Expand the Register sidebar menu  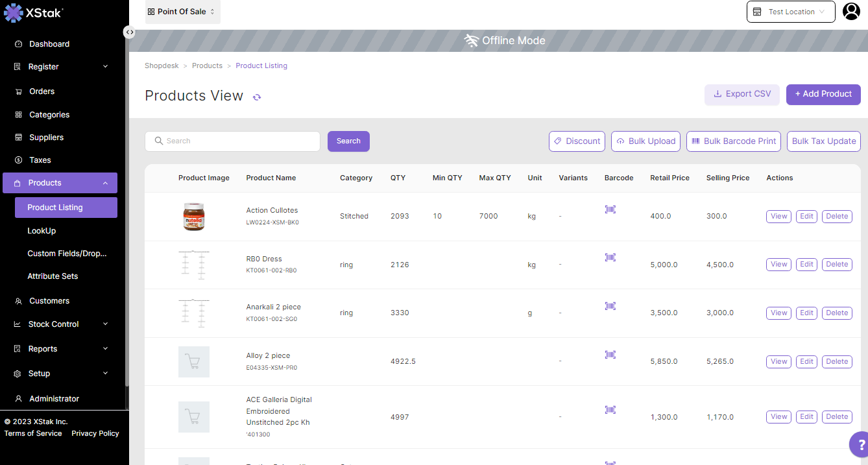[x=60, y=67]
